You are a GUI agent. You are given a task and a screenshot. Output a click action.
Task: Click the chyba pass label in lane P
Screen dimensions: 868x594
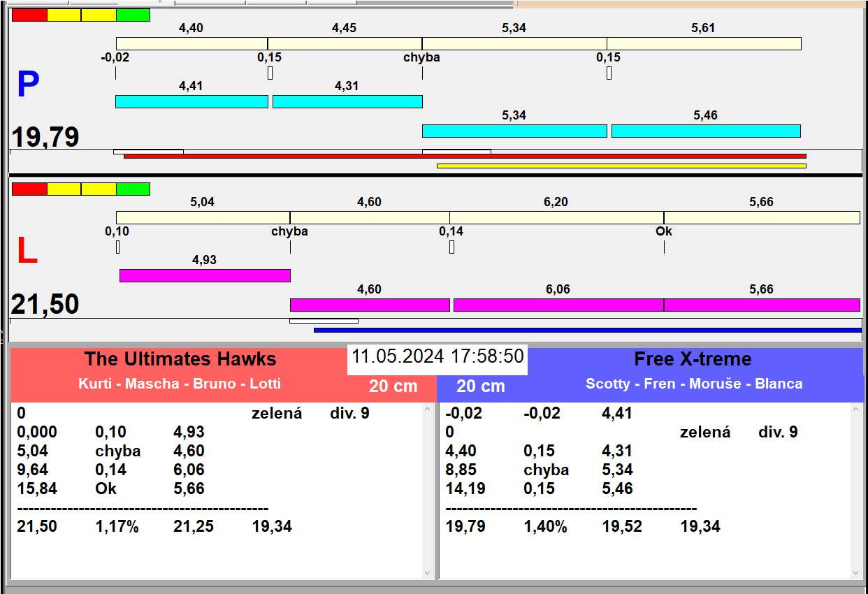[421, 57]
